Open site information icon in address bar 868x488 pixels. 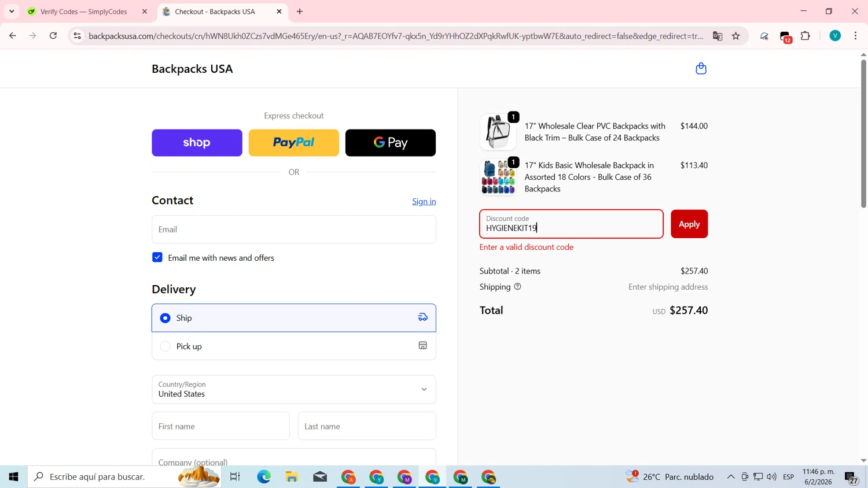[77, 36]
